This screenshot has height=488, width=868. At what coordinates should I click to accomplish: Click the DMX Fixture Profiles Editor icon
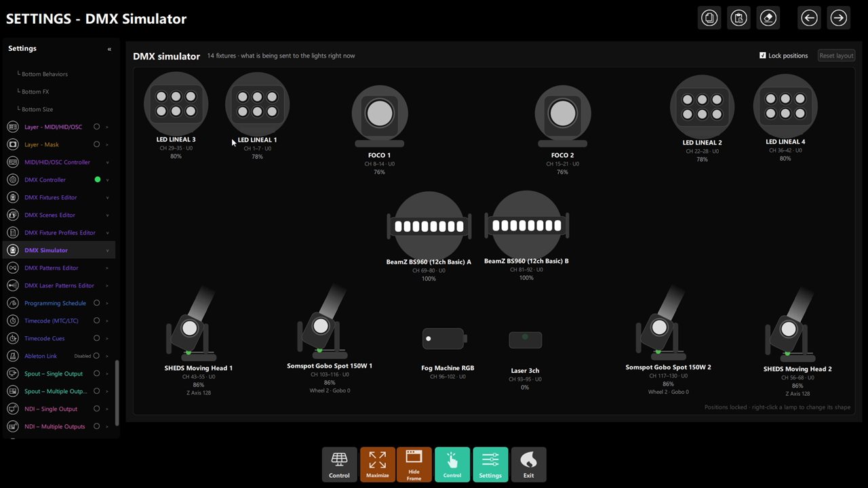[12, 232]
